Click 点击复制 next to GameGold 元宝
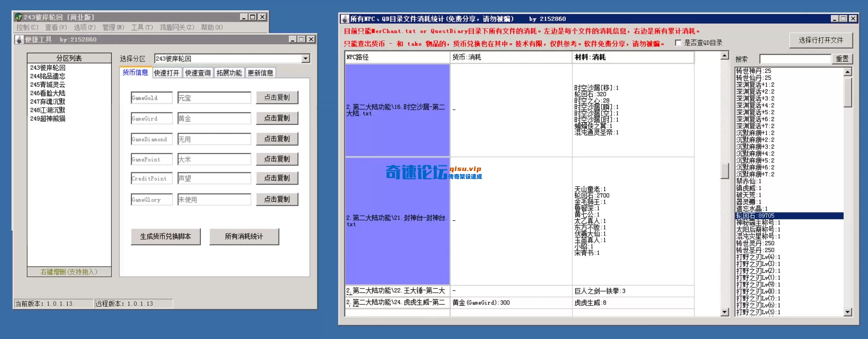 click(x=277, y=97)
